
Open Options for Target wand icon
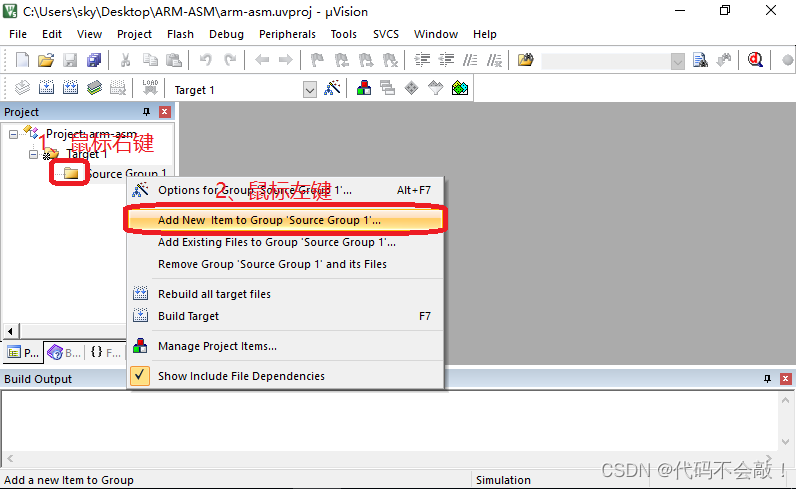tap(332, 88)
